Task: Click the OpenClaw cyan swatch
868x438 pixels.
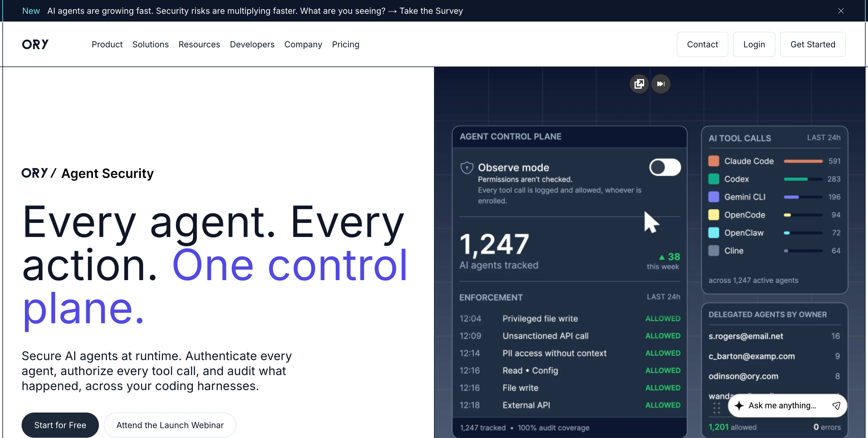Action: (x=713, y=232)
